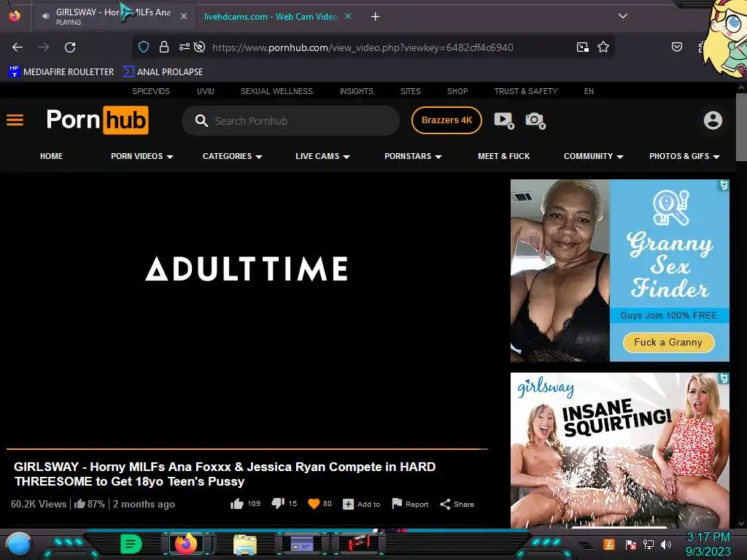Click the yellow button in the top ad
This screenshot has width=747, height=560.
point(668,343)
